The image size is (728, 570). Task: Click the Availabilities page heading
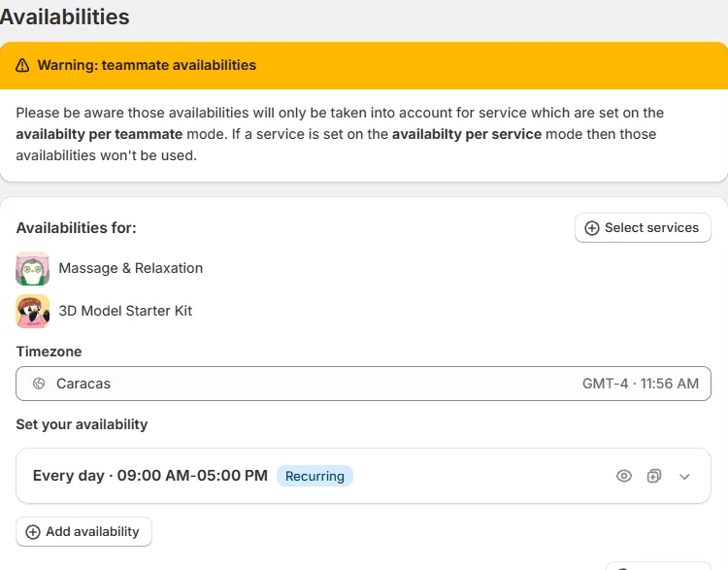[64, 17]
